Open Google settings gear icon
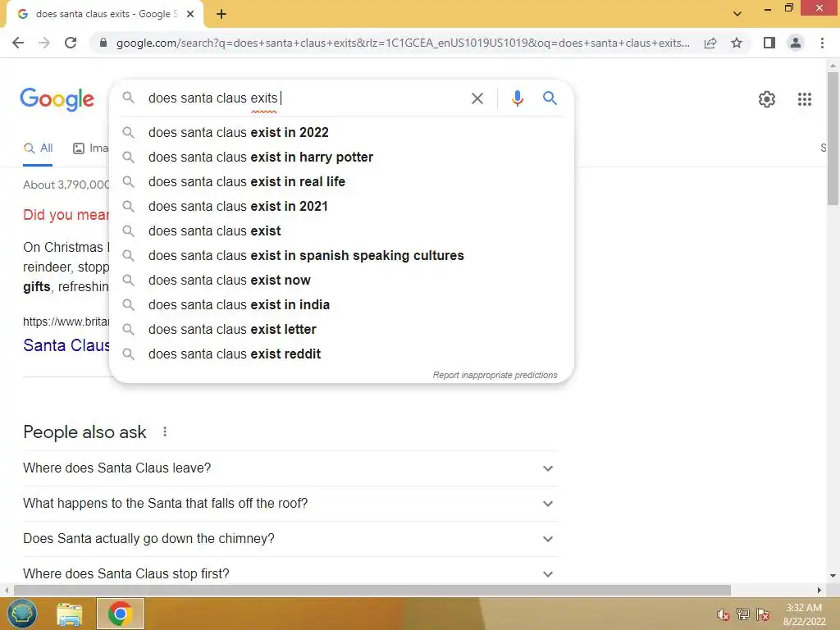The height and width of the screenshot is (630, 840). coord(767,99)
